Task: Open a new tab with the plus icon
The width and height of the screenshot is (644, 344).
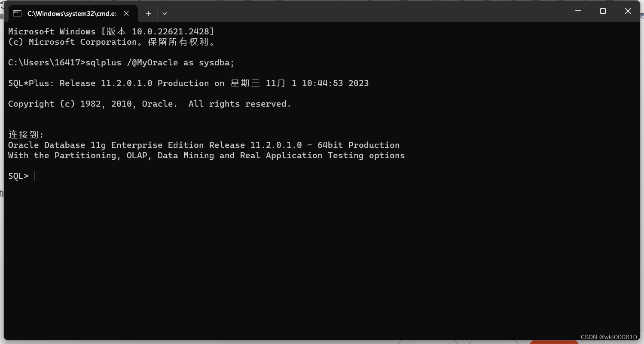Action: (x=148, y=13)
